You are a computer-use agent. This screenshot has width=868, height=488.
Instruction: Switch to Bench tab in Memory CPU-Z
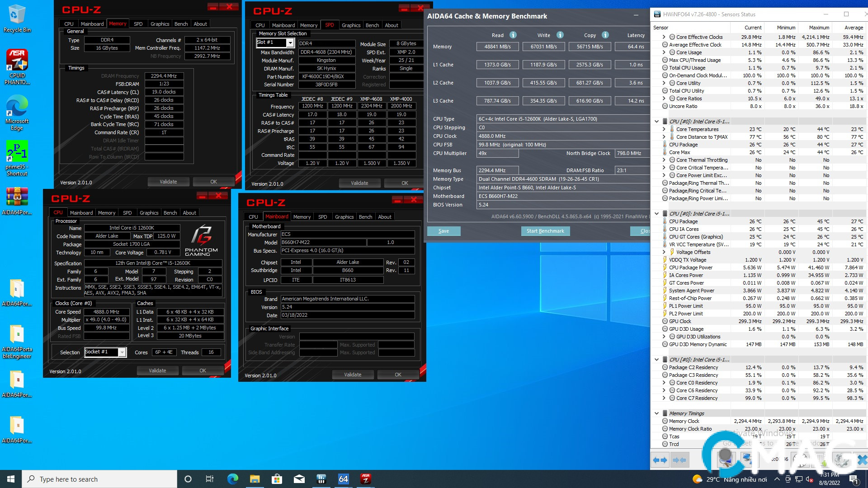coord(181,24)
